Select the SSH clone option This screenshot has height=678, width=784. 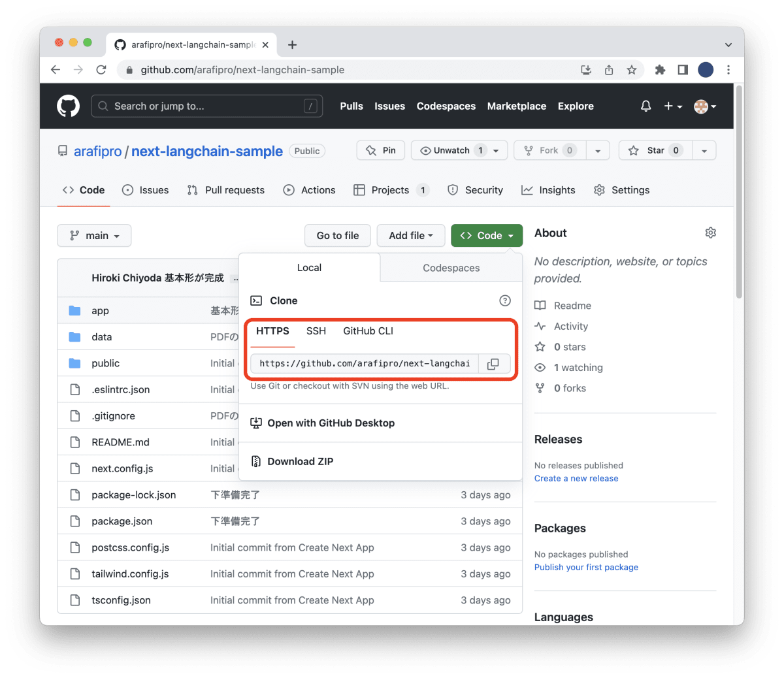[316, 331]
